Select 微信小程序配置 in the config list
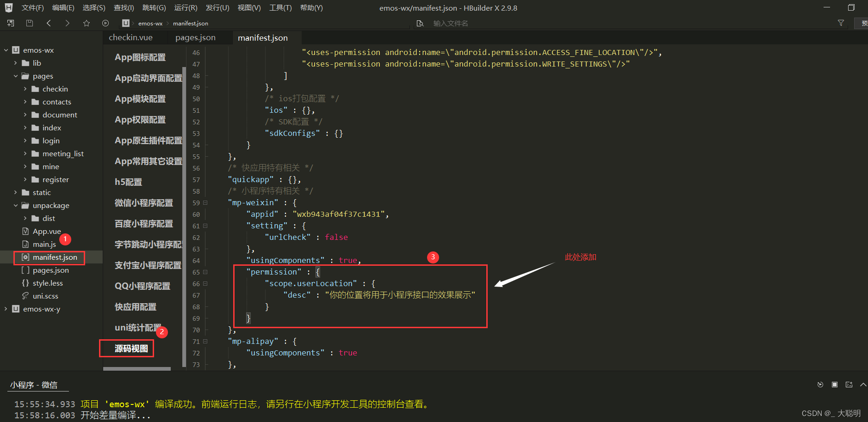The height and width of the screenshot is (422, 868). (144, 202)
